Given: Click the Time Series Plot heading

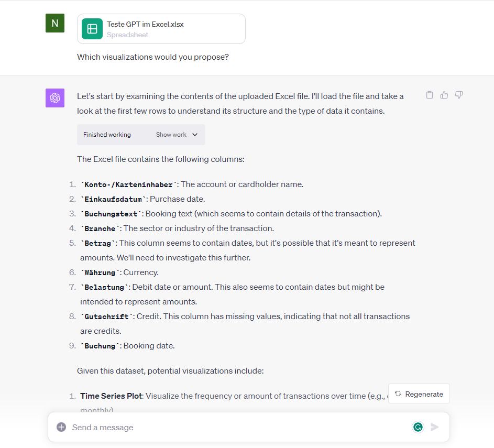Looking at the screenshot, I should 112,396.
